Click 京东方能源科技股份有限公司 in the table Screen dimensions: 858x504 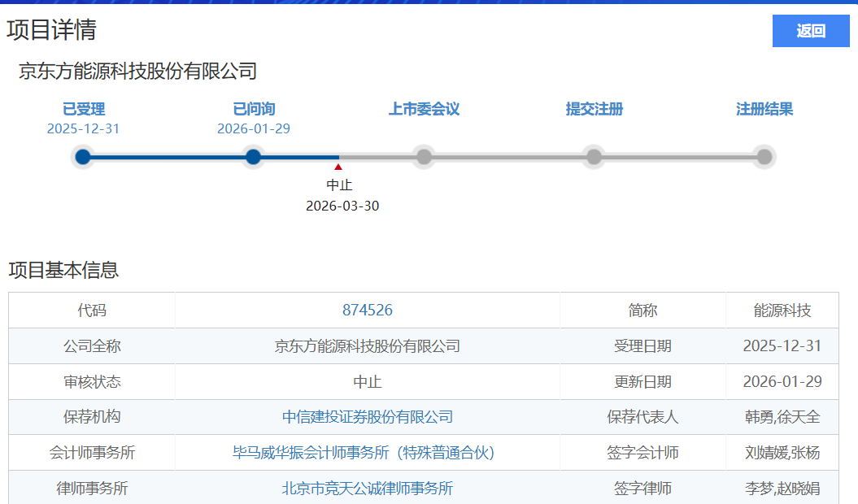(x=367, y=345)
